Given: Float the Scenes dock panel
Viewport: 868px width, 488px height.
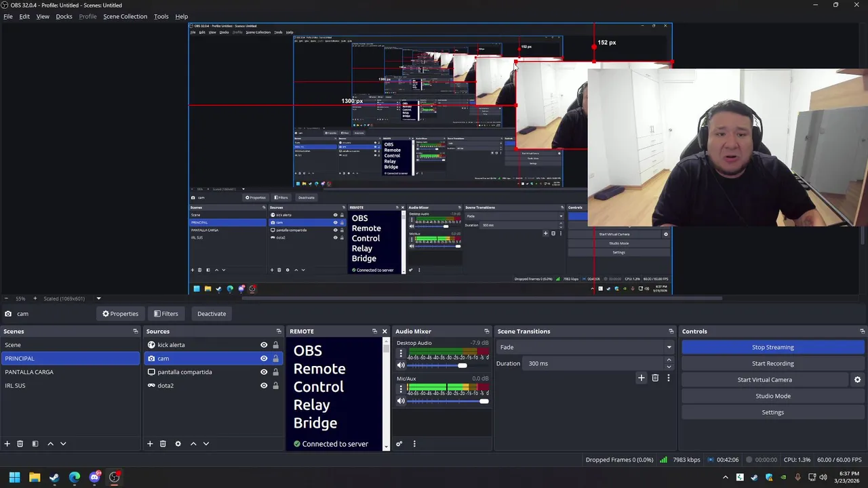Looking at the screenshot, I should pos(136,331).
